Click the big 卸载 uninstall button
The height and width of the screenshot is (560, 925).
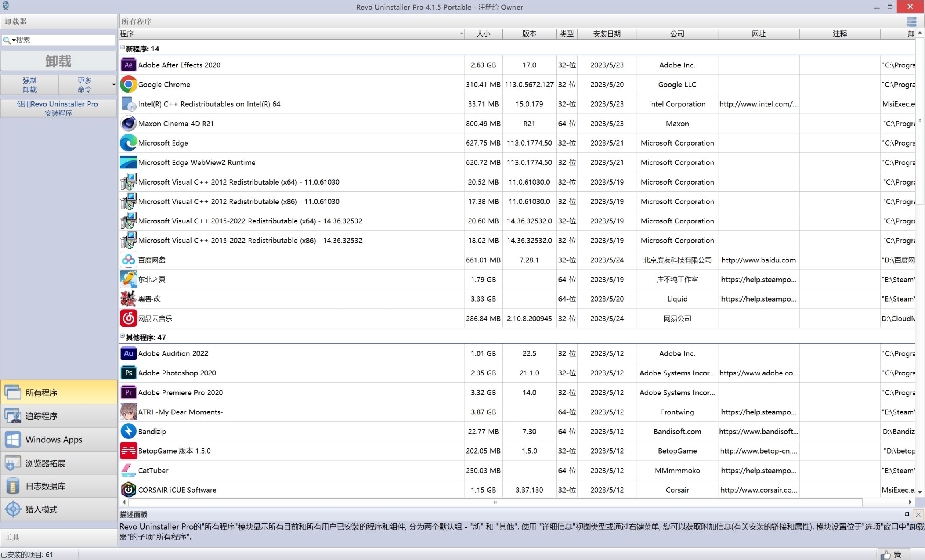[59, 61]
